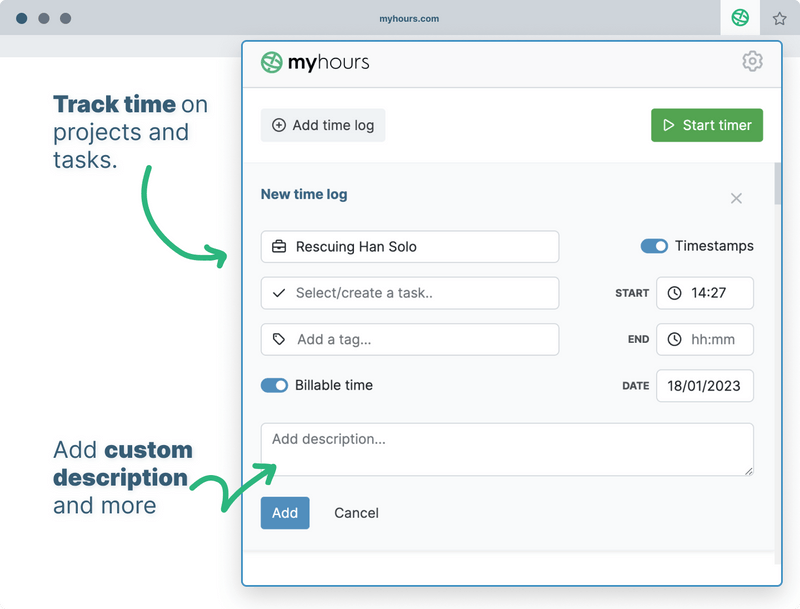Viewport: 800px width, 609px height.
Task: Open the date picker showing 18/01/2023
Action: (705, 386)
